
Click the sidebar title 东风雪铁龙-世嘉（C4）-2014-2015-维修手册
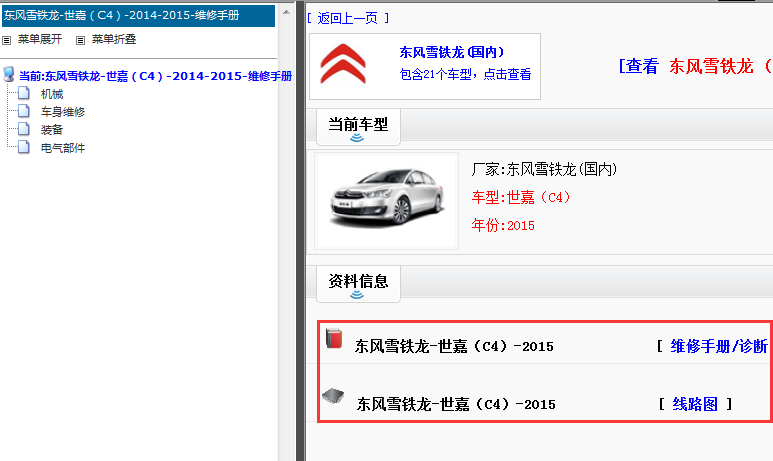tap(138, 16)
